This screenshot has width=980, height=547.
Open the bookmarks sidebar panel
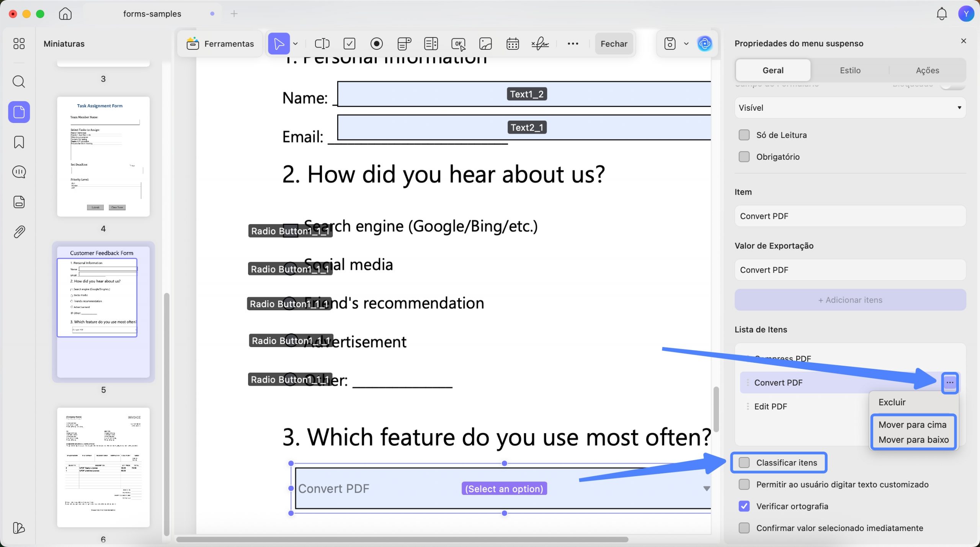(x=19, y=142)
